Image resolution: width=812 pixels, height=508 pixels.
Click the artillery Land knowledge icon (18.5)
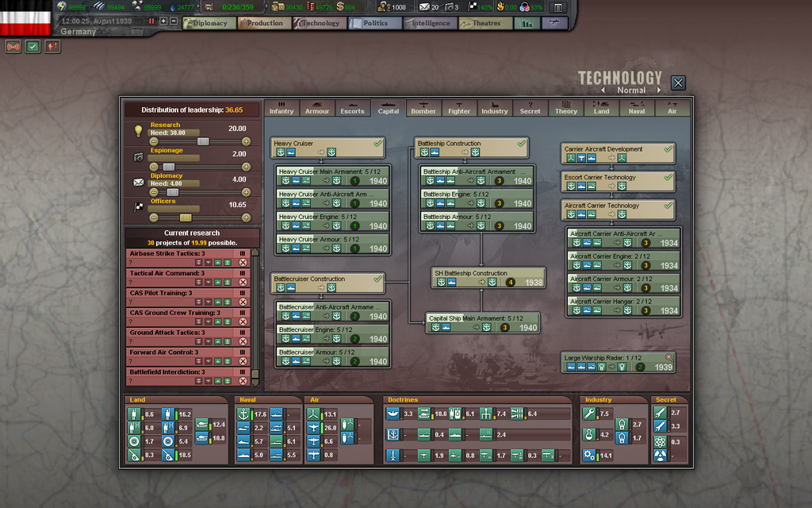[168, 455]
